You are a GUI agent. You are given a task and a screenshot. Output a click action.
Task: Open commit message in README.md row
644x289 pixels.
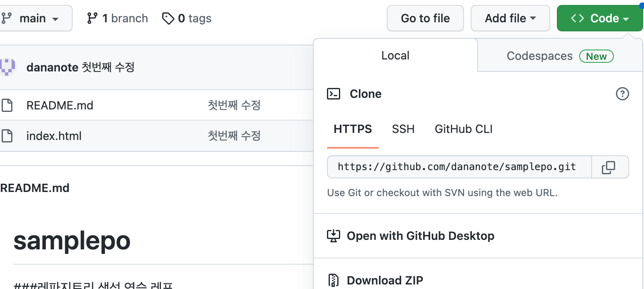[234, 105]
